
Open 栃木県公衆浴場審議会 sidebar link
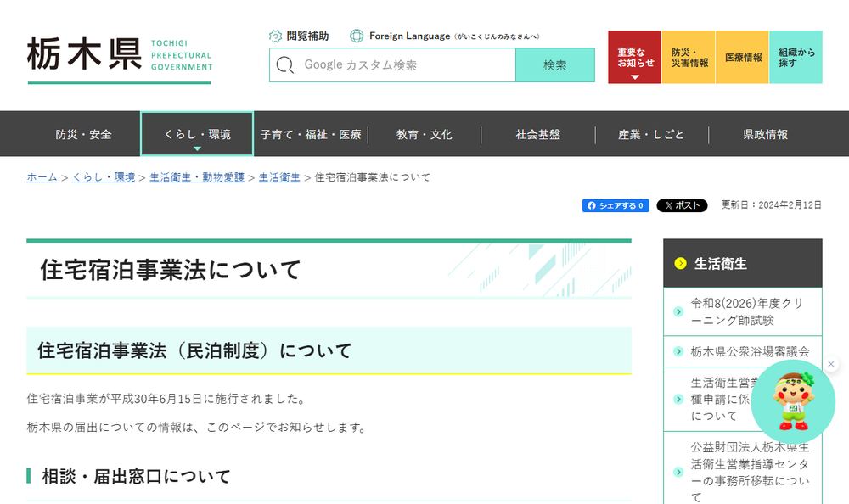(x=750, y=351)
